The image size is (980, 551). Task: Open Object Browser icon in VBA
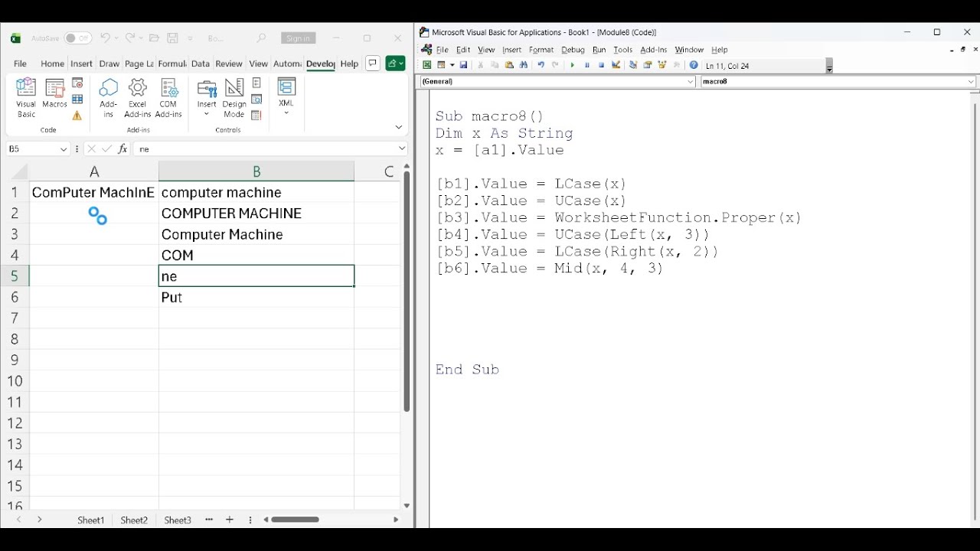661,65
